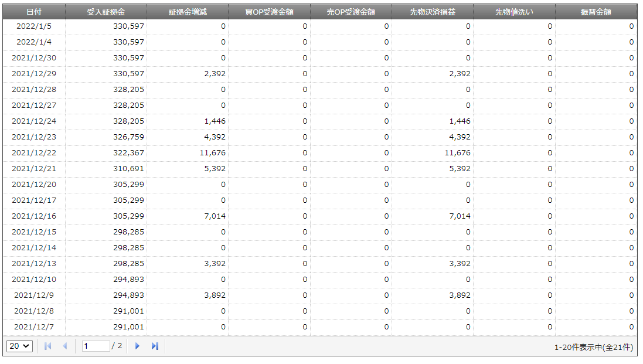The width and height of the screenshot is (643, 364).
Task: Click the 振替金額 column header
Action: coord(596,12)
